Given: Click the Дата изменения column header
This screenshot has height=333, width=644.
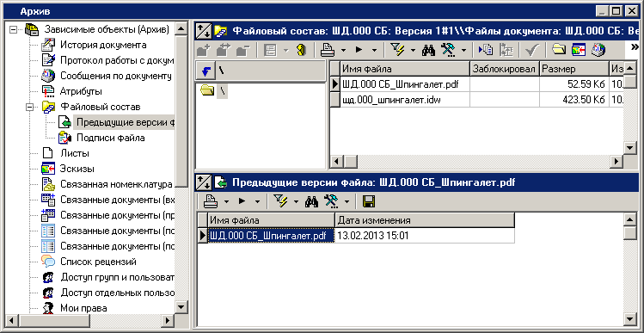Looking at the screenshot, I should [x=425, y=220].
